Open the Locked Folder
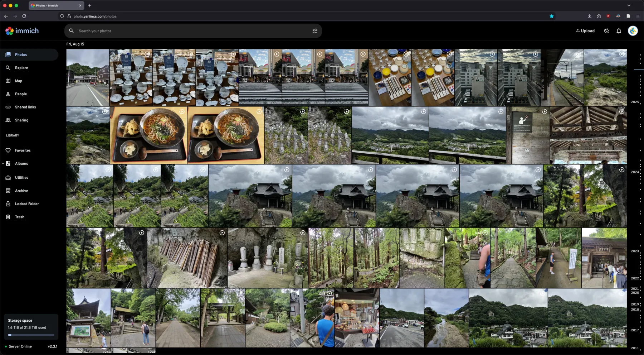Viewport: 644px width, 355px height. [x=27, y=204]
